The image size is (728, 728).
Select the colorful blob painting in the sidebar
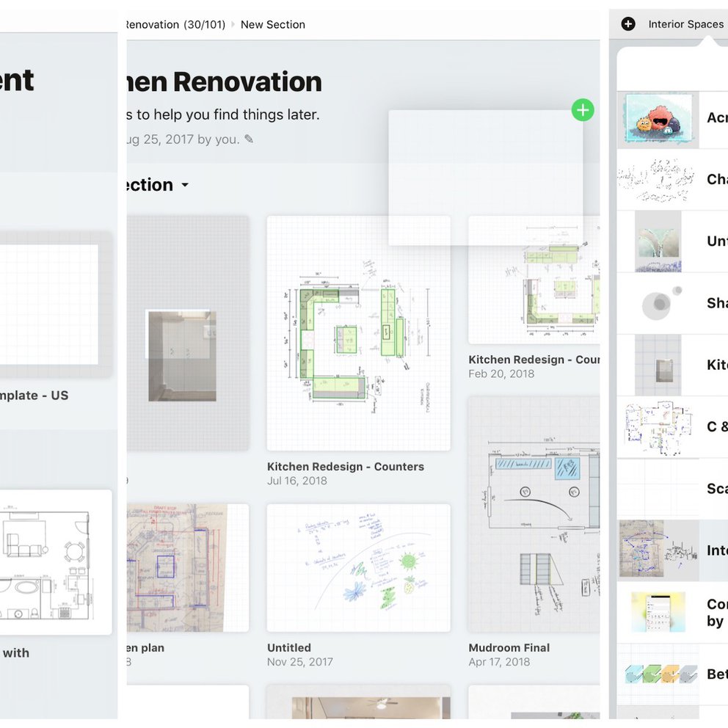pos(658,117)
